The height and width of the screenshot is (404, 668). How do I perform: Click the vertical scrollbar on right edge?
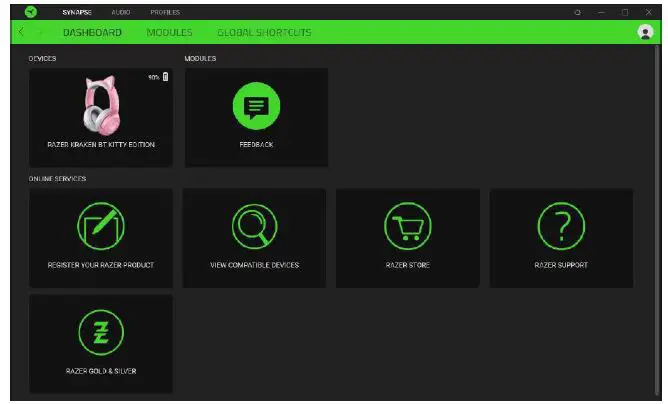[656, 221]
